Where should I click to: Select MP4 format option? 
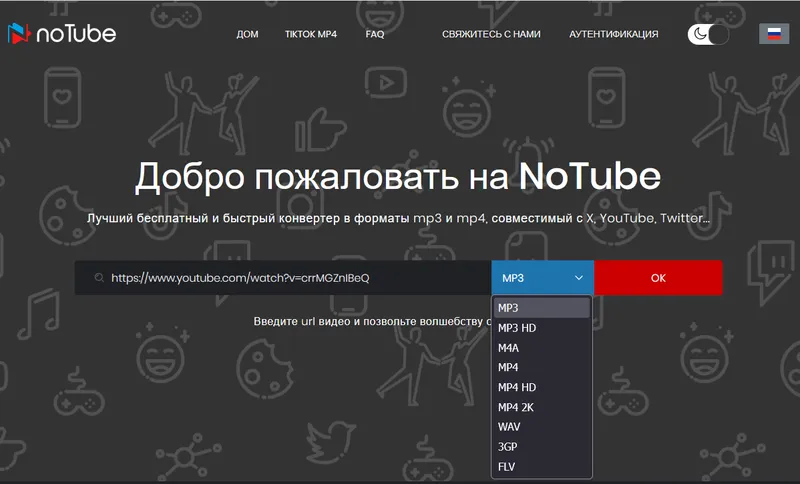tap(542, 367)
